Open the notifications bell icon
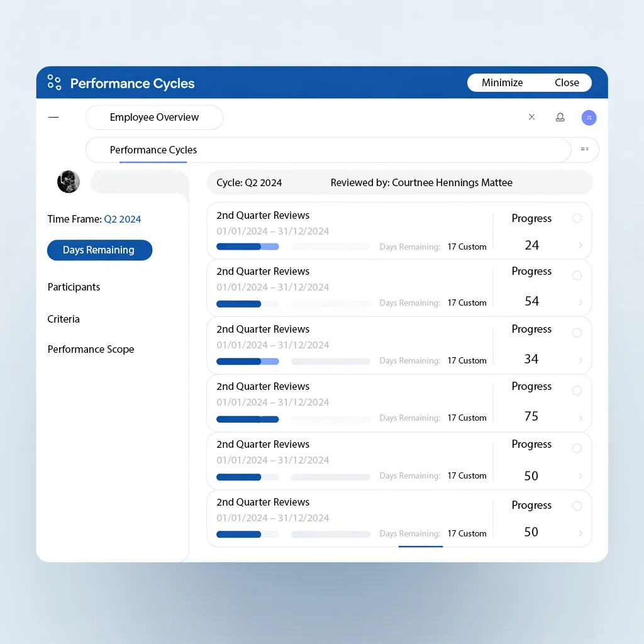The width and height of the screenshot is (644, 644). 560,117
